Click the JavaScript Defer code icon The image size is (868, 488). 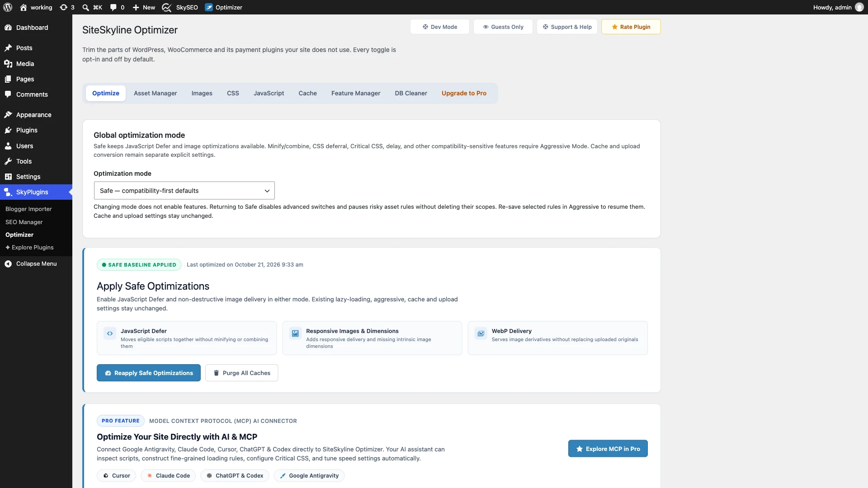(110, 333)
